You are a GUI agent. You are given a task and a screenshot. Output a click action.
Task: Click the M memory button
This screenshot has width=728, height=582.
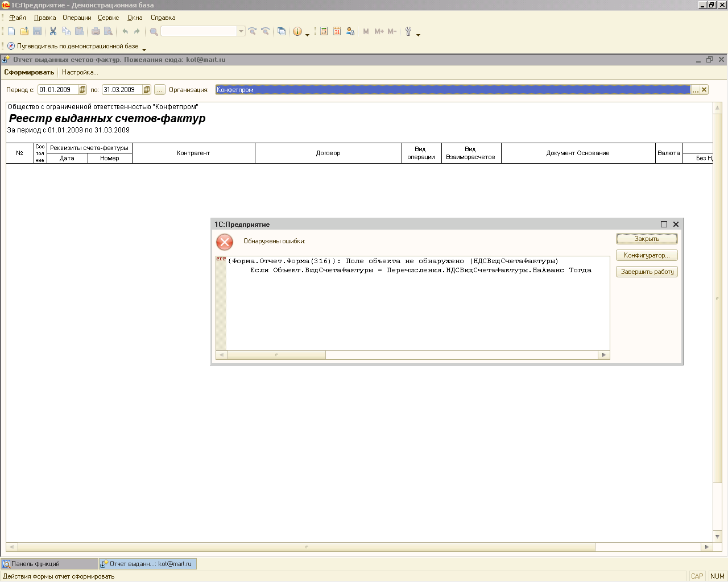pyautogui.click(x=366, y=31)
